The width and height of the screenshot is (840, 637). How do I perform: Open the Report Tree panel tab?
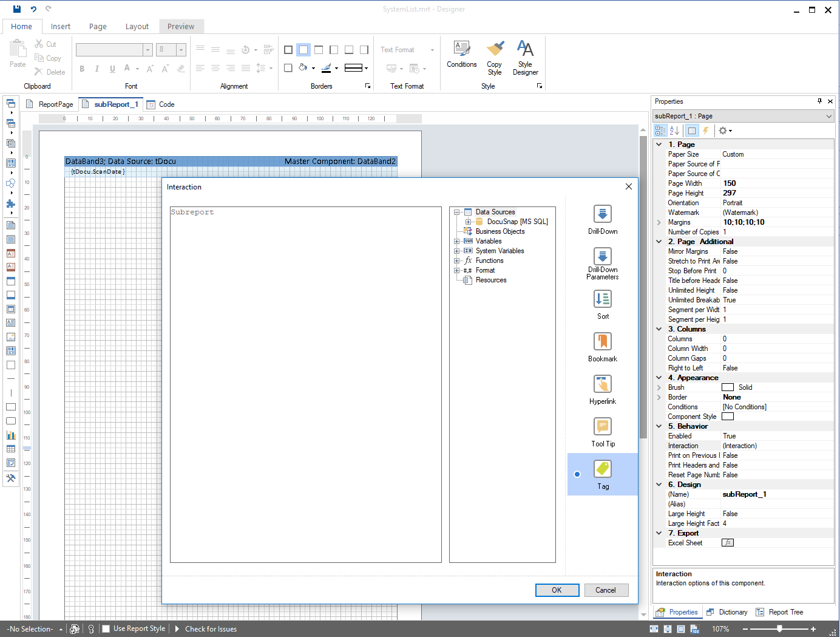pos(780,612)
